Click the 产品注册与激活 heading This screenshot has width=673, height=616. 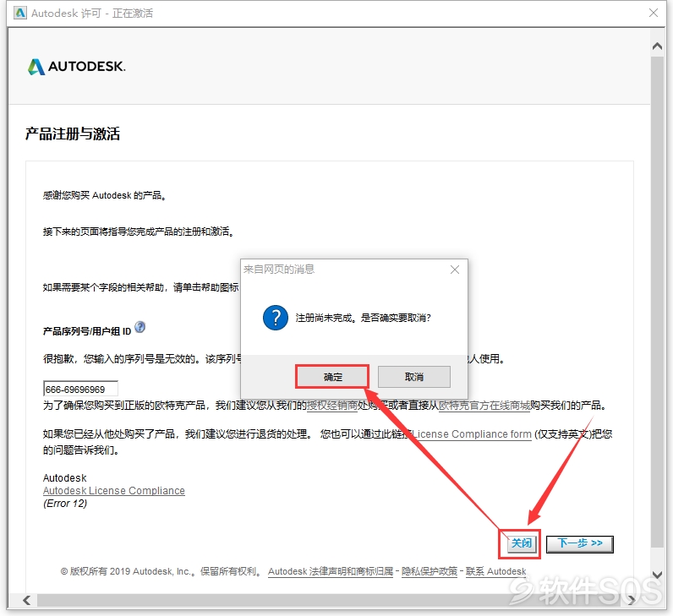73,134
